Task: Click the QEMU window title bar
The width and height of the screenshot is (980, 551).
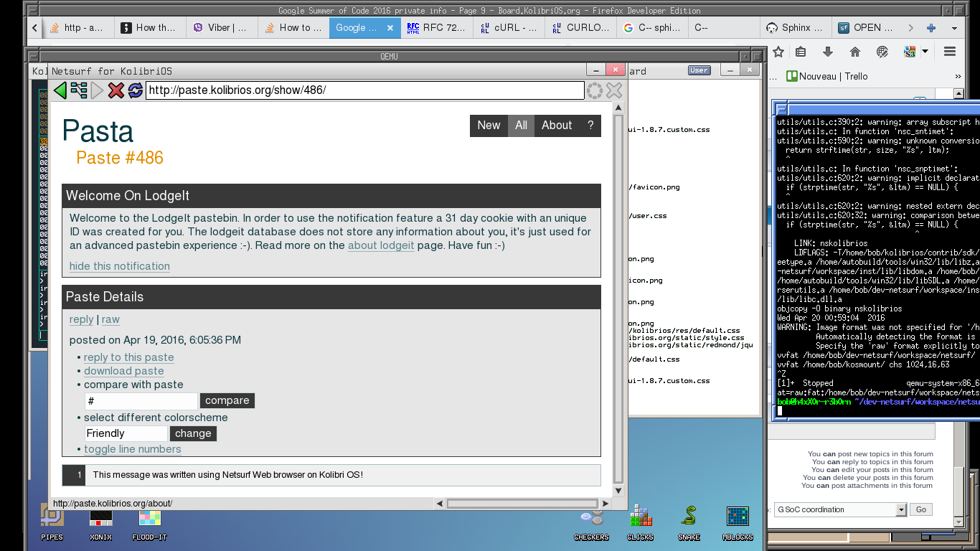Action: [x=388, y=56]
